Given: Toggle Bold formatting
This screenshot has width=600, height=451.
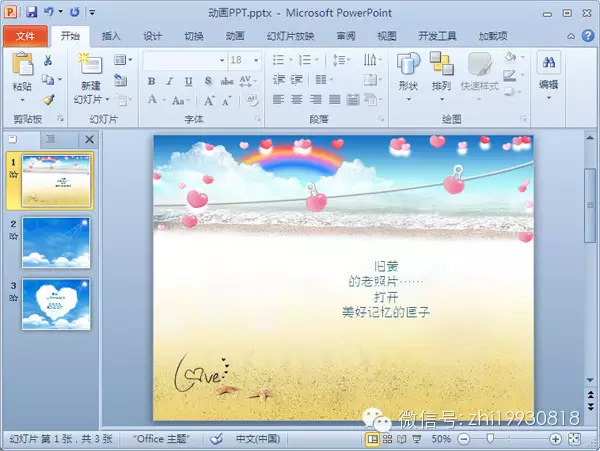Looking at the screenshot, I should pyautogui.click(x=152, y=81).
